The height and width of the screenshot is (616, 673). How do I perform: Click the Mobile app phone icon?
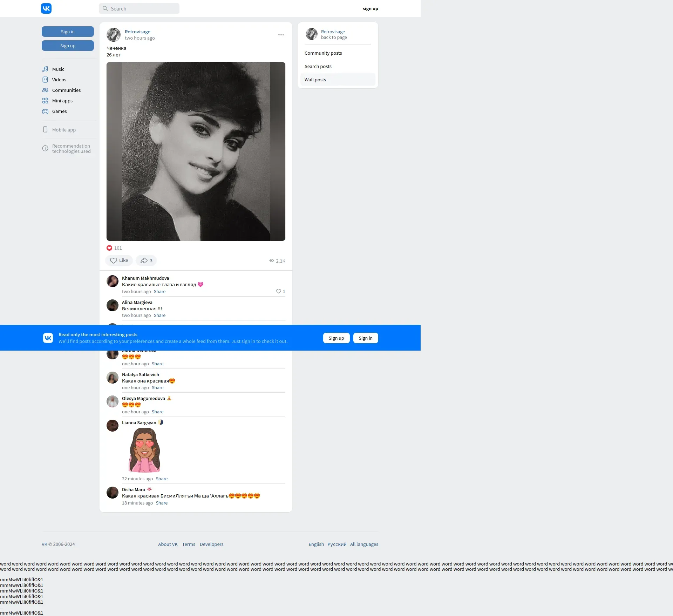[x=45, y=130]
